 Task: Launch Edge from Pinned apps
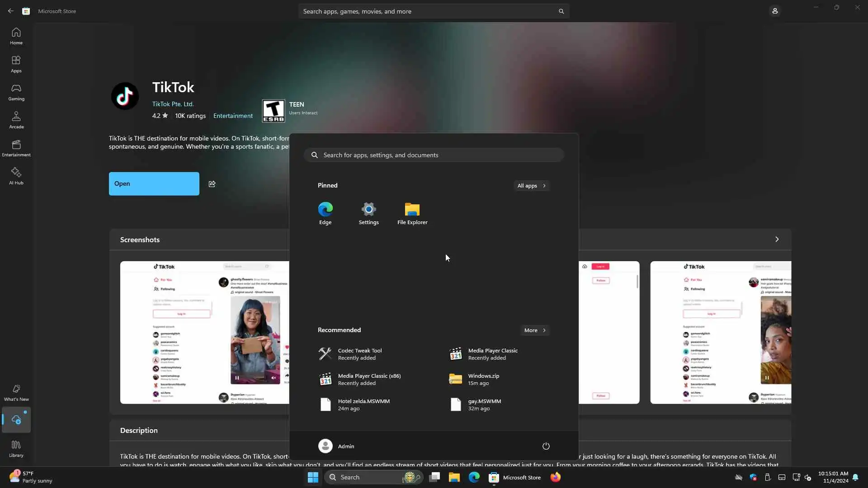(325, 213)
